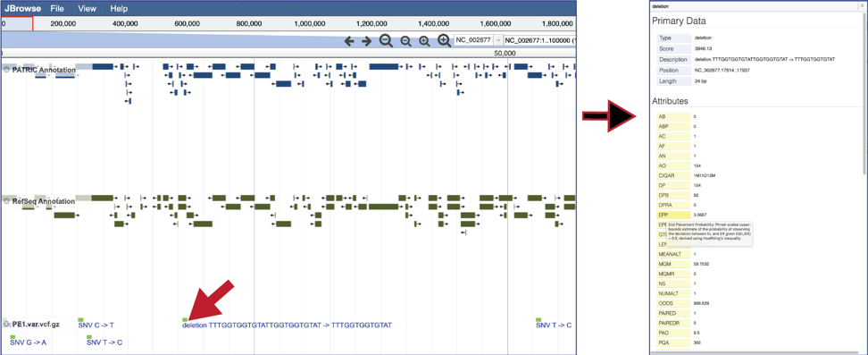Click the large zoom-in magnifier

(x=444, y=40)
